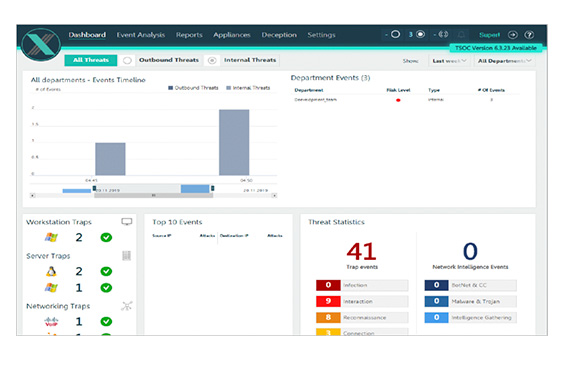Click the logout arrow icon
565x379 pixels.
point(512,35)
